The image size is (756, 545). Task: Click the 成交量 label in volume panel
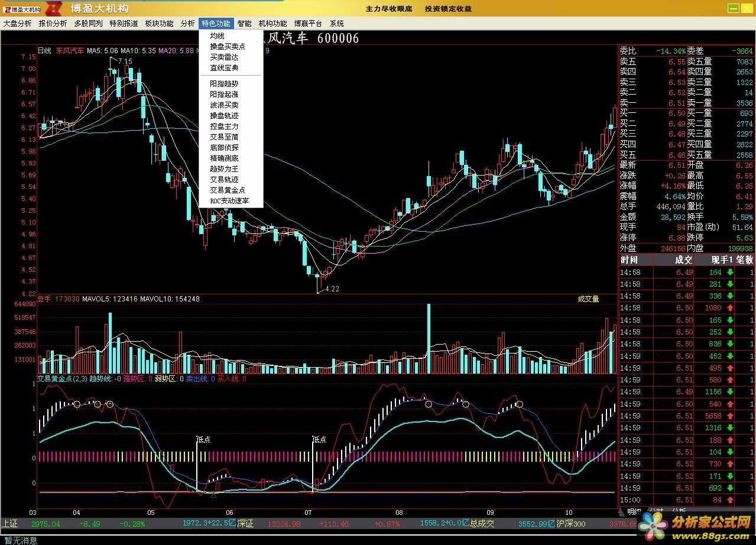[588, 299]
